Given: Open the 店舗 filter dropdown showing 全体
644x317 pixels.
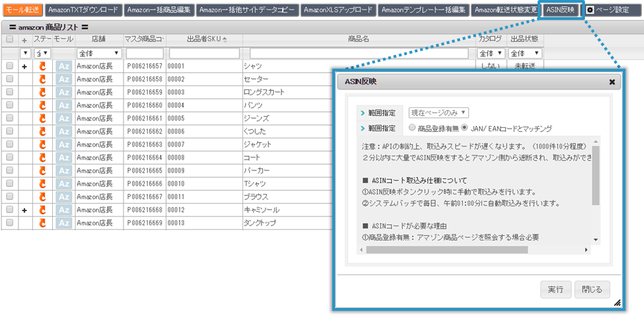Looking at the screenshot, I should tap(99, 54).
